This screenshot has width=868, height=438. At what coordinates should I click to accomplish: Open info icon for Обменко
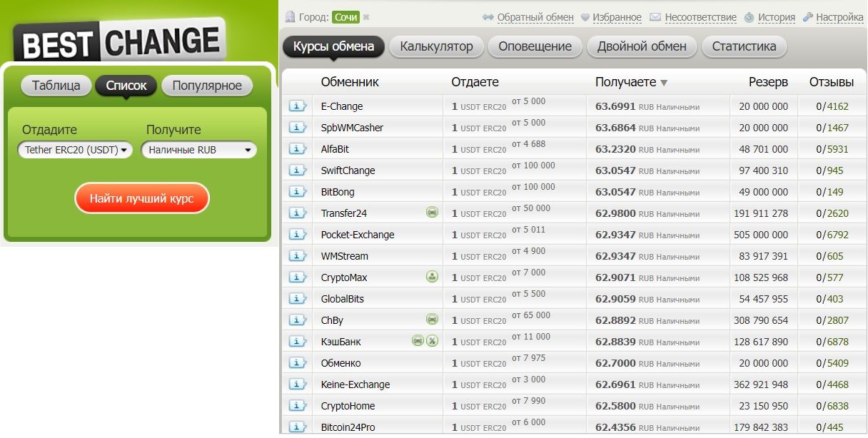[x=297, y=363]
